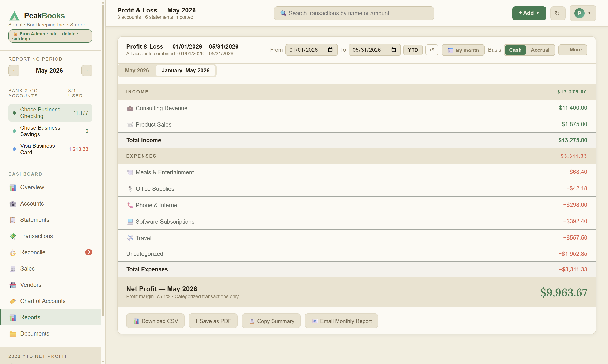Viewport: 608px width, 364px height.
Task: Click the Vendors store icon in sidebar
Action: pyautogui.click(x=13, y=285)
